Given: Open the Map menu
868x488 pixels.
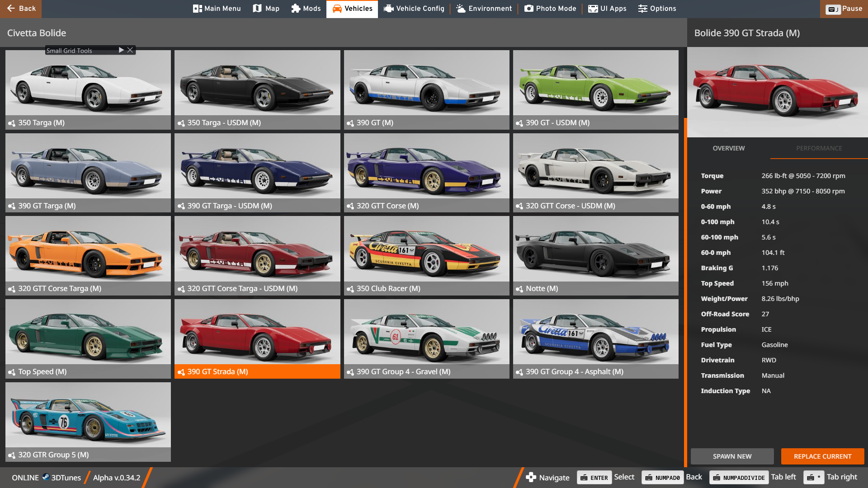Looking at the screenshot, I should 266,9.
